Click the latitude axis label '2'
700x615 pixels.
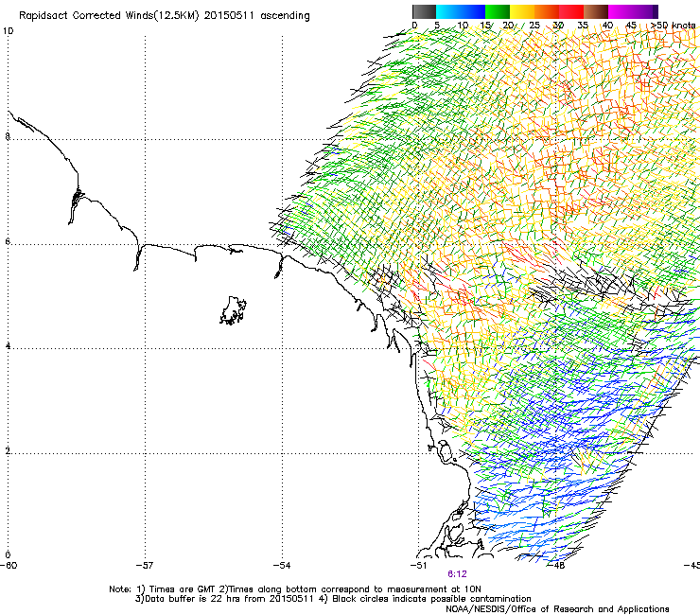pos(8,451)
